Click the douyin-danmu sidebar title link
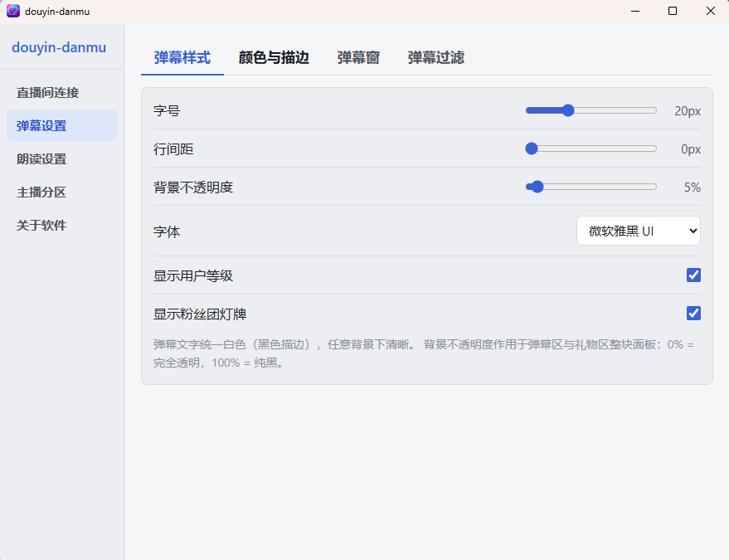729x560 pixels. [x=59, y=47]
